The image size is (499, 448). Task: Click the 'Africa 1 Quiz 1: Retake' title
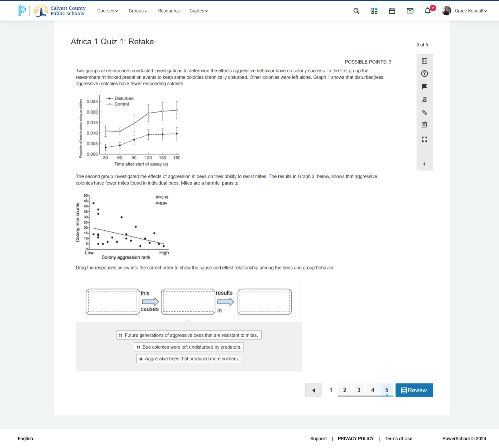[112, 42]
